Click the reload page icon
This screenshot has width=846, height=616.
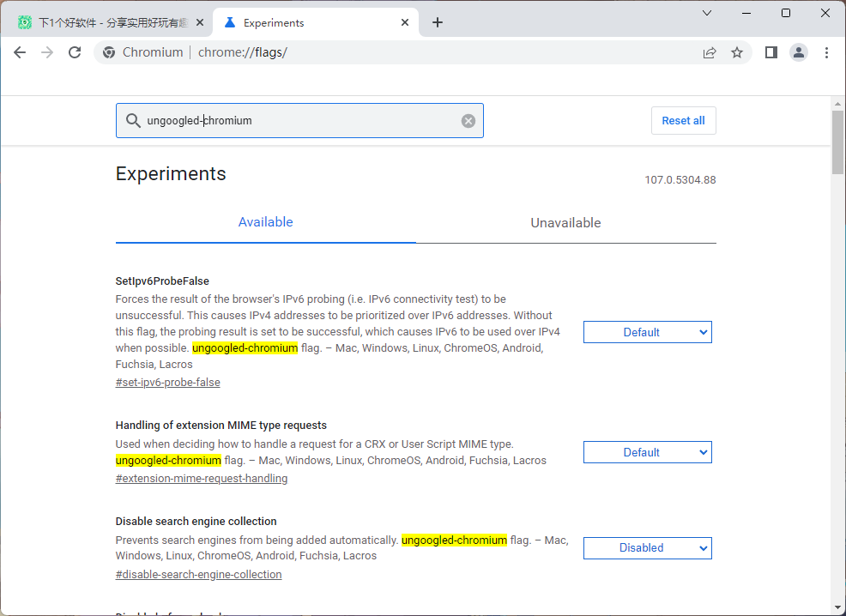point(75,52)
